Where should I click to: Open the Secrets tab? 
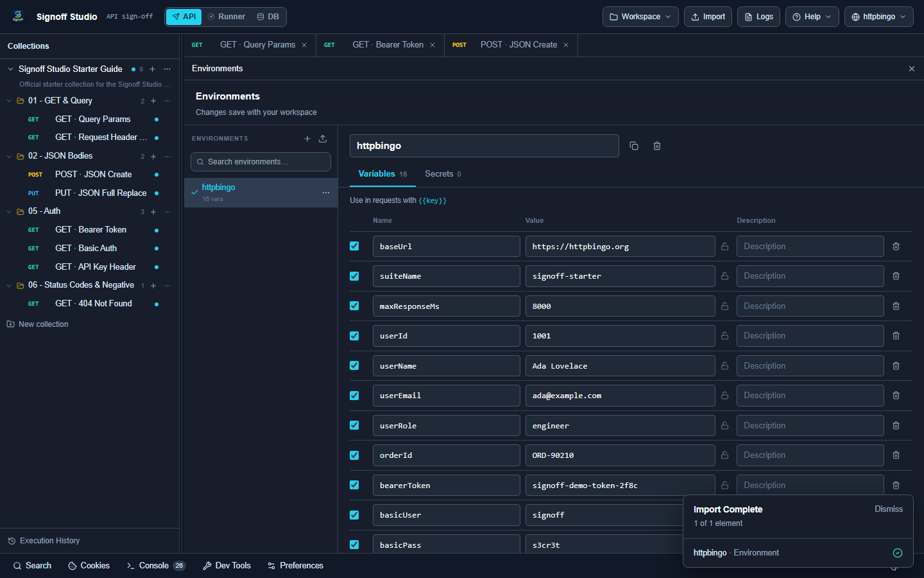(x=443, y=174)
